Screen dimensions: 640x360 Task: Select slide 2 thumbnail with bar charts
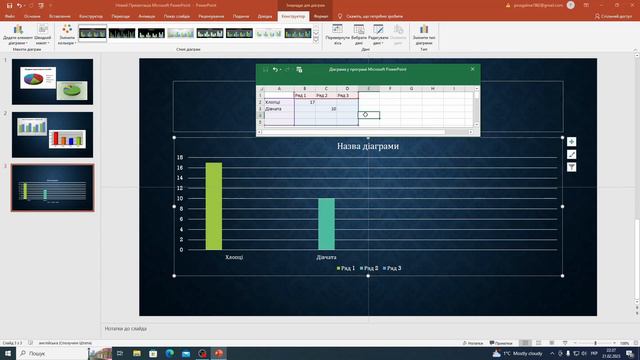tap(52, 135)
